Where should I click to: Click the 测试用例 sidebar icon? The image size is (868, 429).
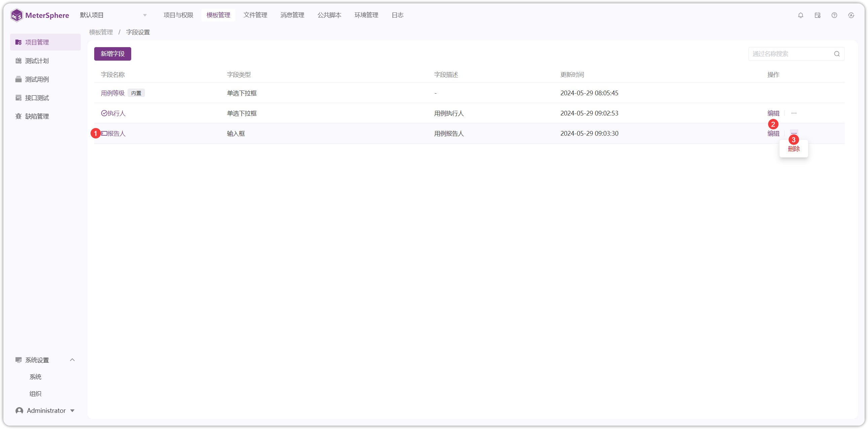tap(19, 79)
